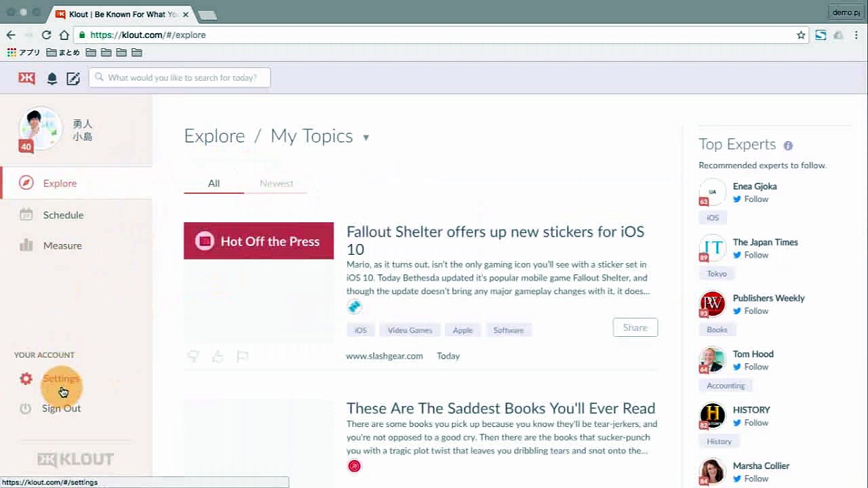The width and height of the screenshot is (868, 488).
Task: Switch to the Newest tab
Action: pos(277,184)
